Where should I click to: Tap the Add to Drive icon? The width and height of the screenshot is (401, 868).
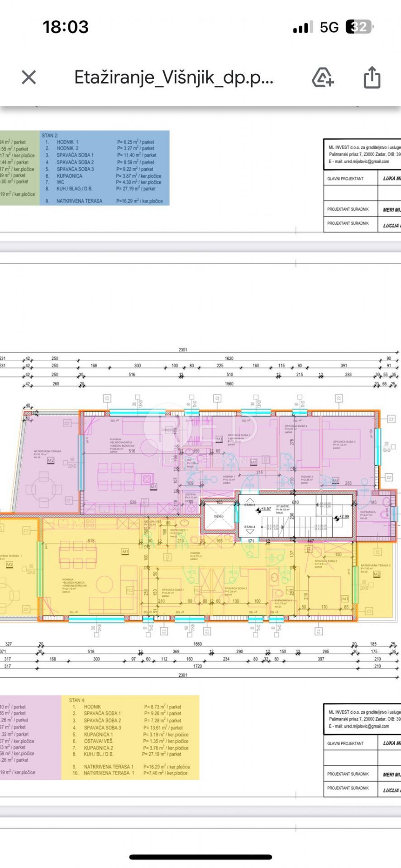click(x=323, y=77)
